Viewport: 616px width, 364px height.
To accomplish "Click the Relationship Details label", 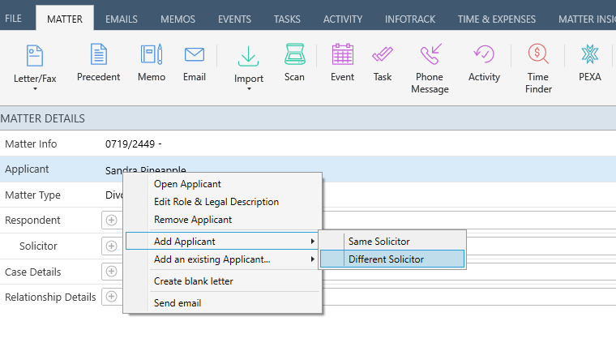I will tap(50, 298).
